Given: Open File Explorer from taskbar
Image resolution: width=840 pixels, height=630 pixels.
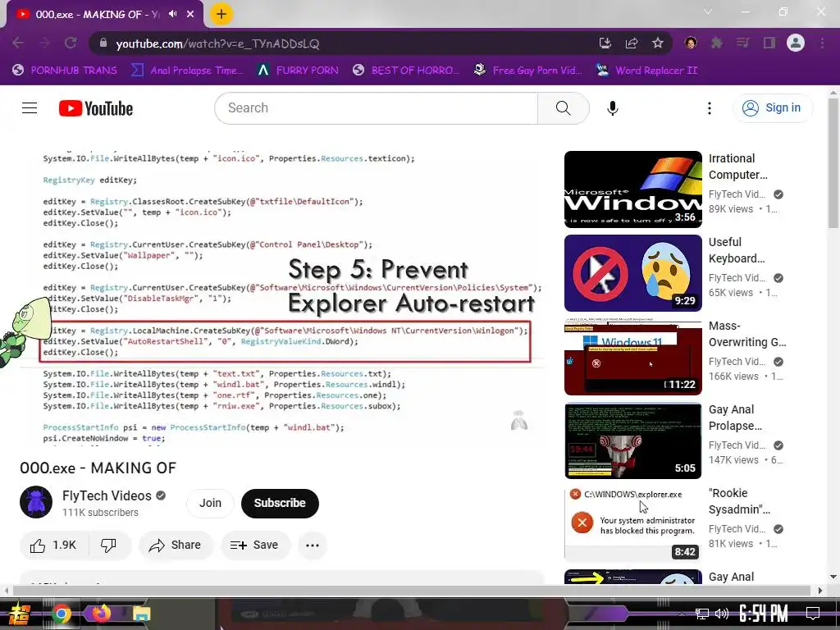Looking at the screenshot, I should (x=141, y=614).
